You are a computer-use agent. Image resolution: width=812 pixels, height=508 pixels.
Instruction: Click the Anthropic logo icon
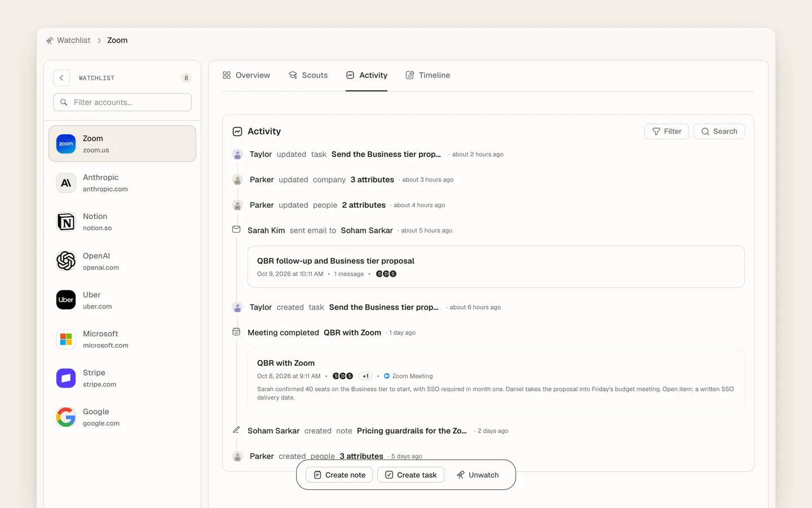point(66,183)
